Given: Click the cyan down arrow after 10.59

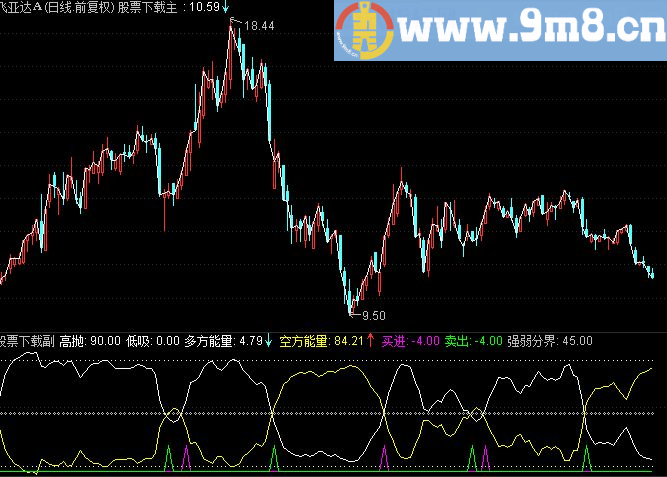Looking at the screenshot, I should [225, 7].
